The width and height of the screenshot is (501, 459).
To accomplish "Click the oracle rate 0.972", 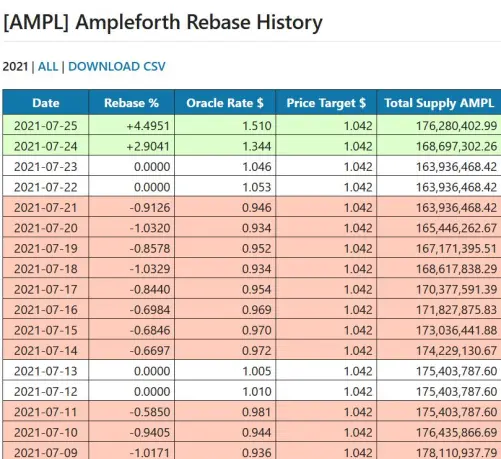I will click(257, 351).
